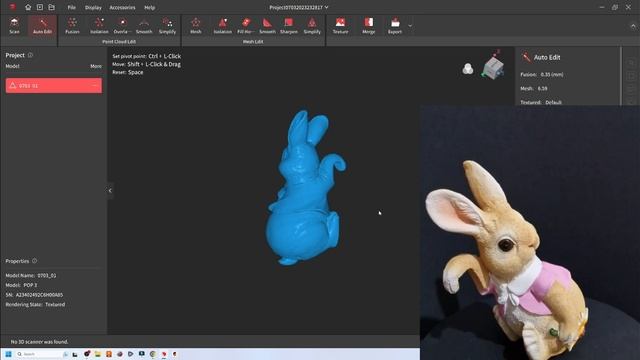Open the Display menu

coord(93,7)
